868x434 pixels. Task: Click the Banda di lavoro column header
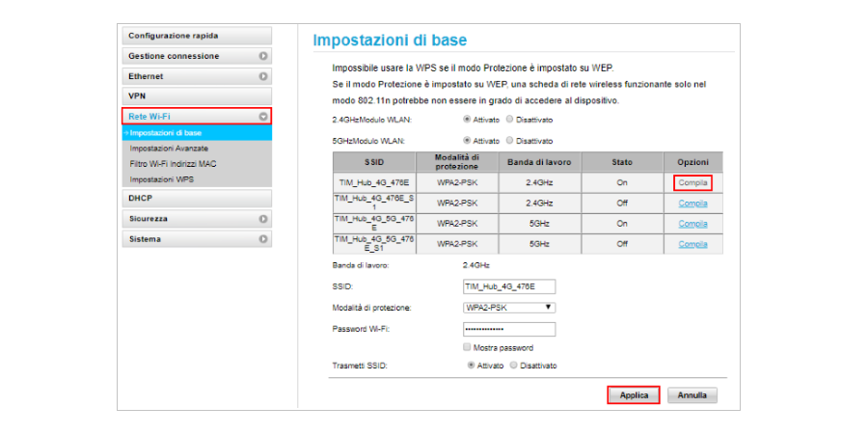pyautogui.click(x=539, y=162)
